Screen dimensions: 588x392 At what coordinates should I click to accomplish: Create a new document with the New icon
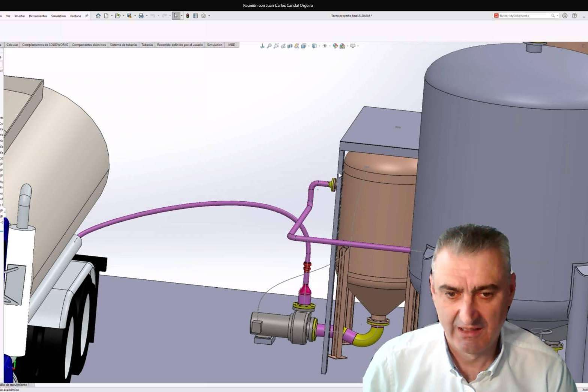tap(106, 16)
